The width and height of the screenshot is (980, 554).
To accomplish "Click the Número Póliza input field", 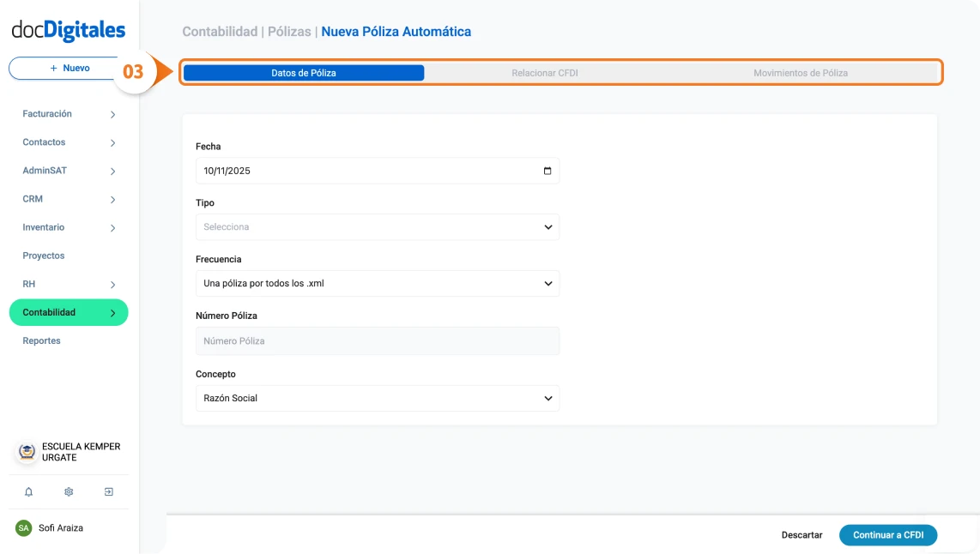I will tap(377, 341).
